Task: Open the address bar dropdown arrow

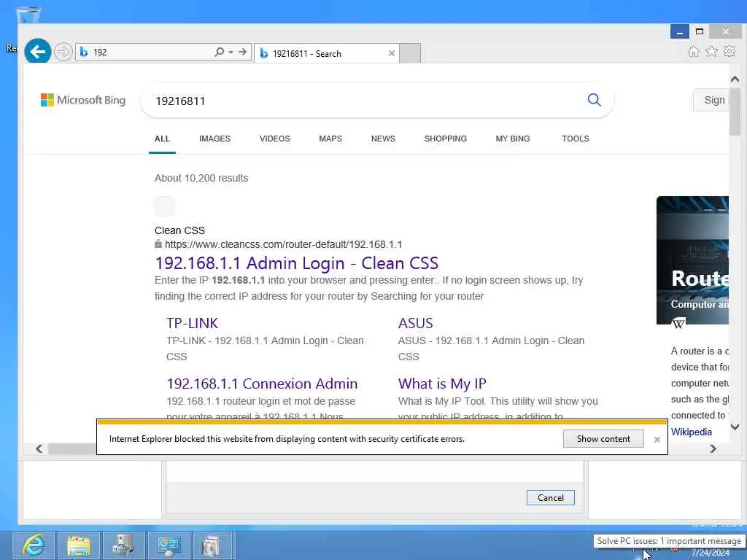Action: [x=231, y=52]
